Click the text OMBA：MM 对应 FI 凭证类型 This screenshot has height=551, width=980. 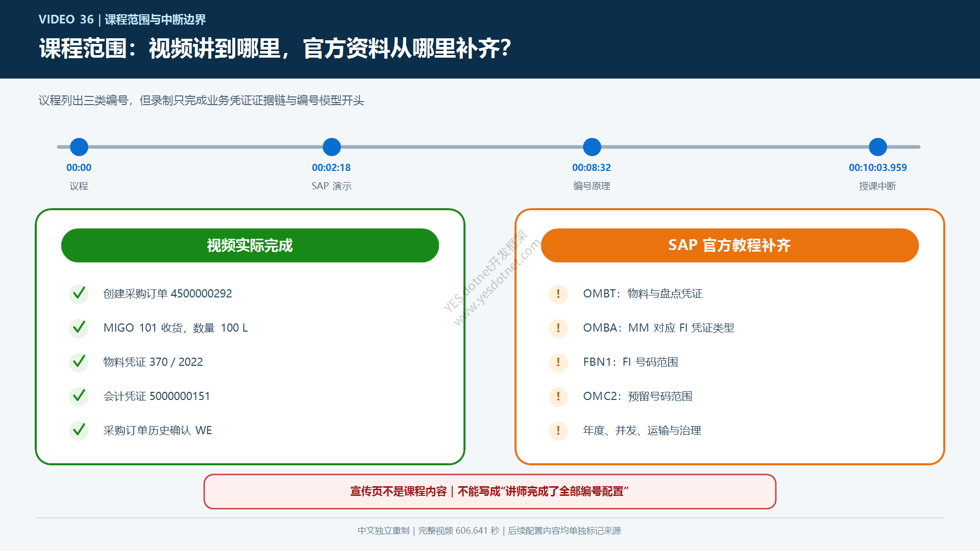[x=659, y=328]
